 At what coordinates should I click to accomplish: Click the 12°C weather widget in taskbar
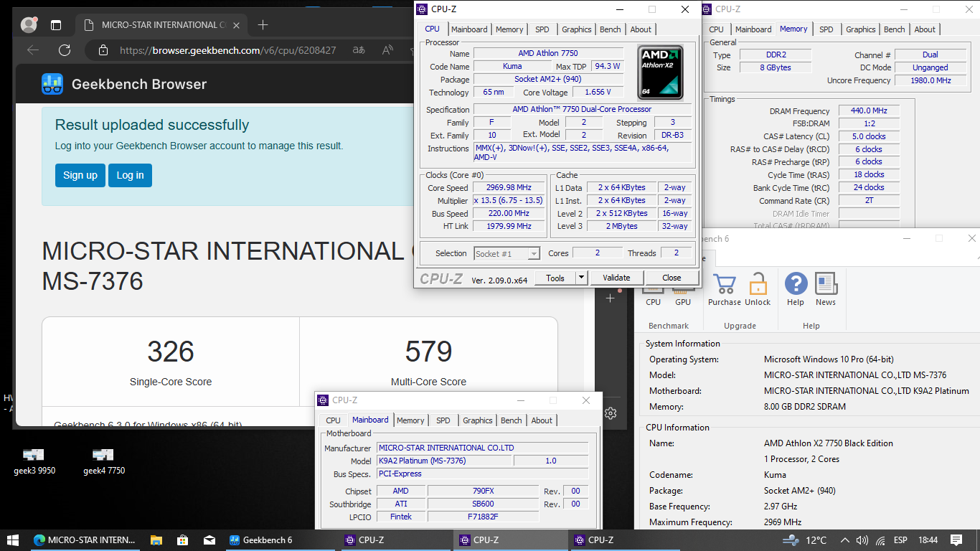click(804, 540)
